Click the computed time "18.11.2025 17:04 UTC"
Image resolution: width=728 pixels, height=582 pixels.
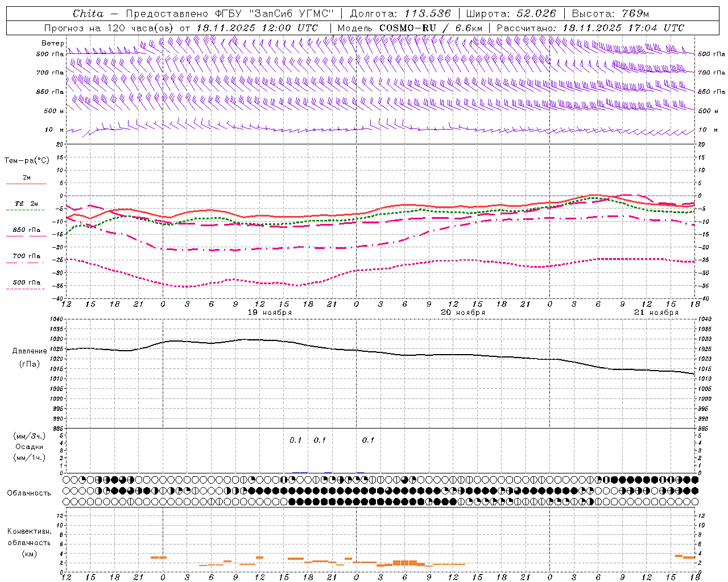tap(623, 28)
